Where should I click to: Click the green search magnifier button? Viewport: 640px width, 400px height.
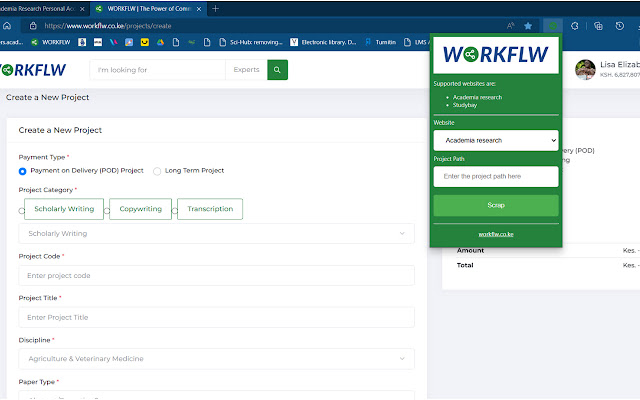click(277, 70)
